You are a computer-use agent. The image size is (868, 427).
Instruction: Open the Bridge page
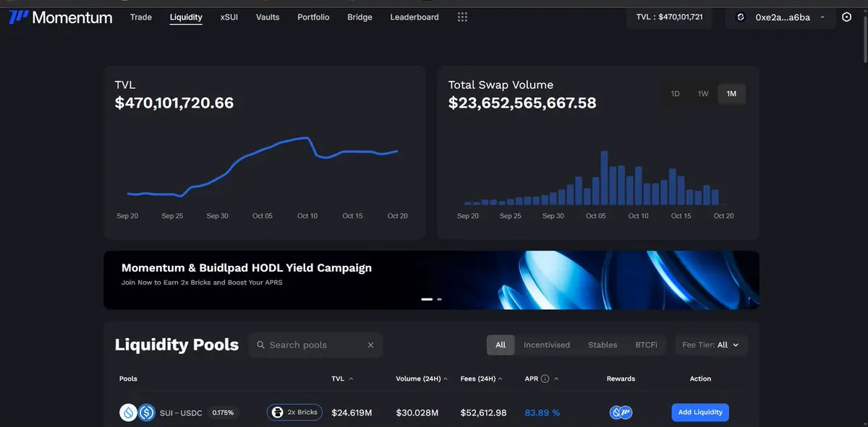pyautogui.click(x=359, y=17)
